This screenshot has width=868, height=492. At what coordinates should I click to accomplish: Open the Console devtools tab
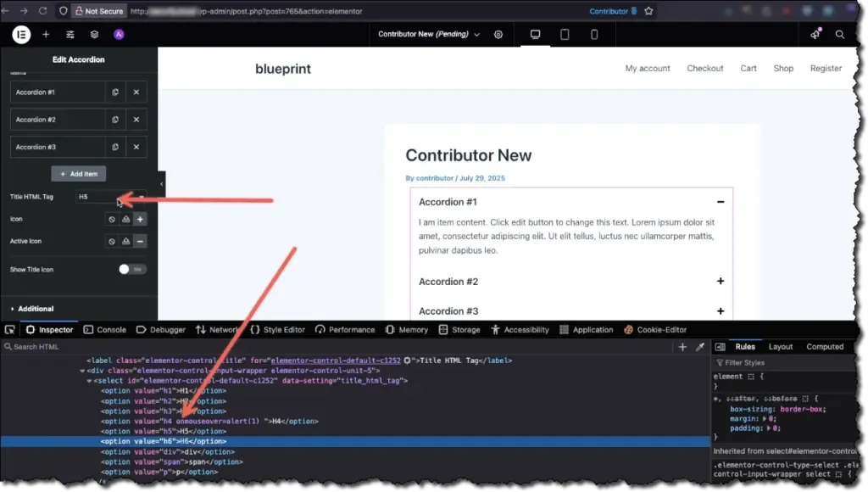105,330
